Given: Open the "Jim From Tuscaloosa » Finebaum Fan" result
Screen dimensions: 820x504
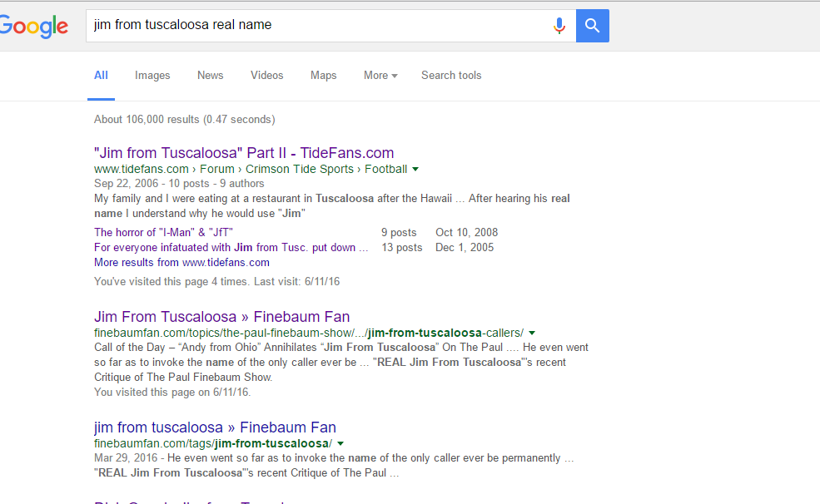Looking at the screenshot, I should point(221,317).
